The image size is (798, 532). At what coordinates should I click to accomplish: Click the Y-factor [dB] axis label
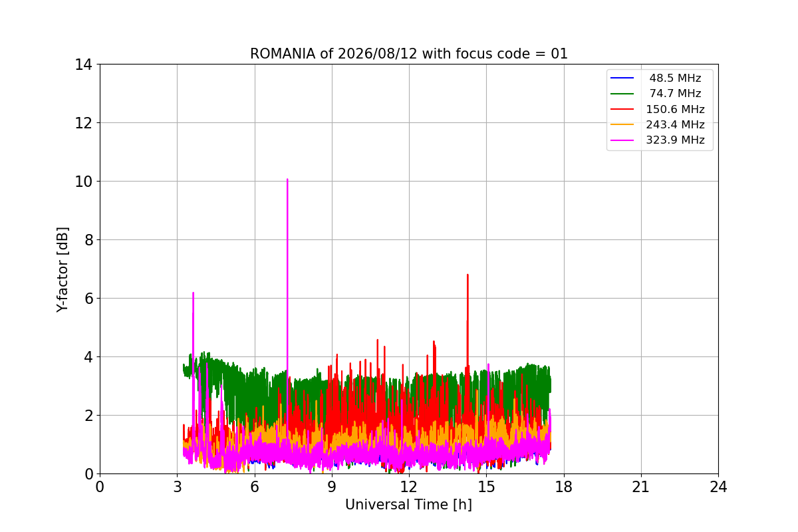click(63, 269)
